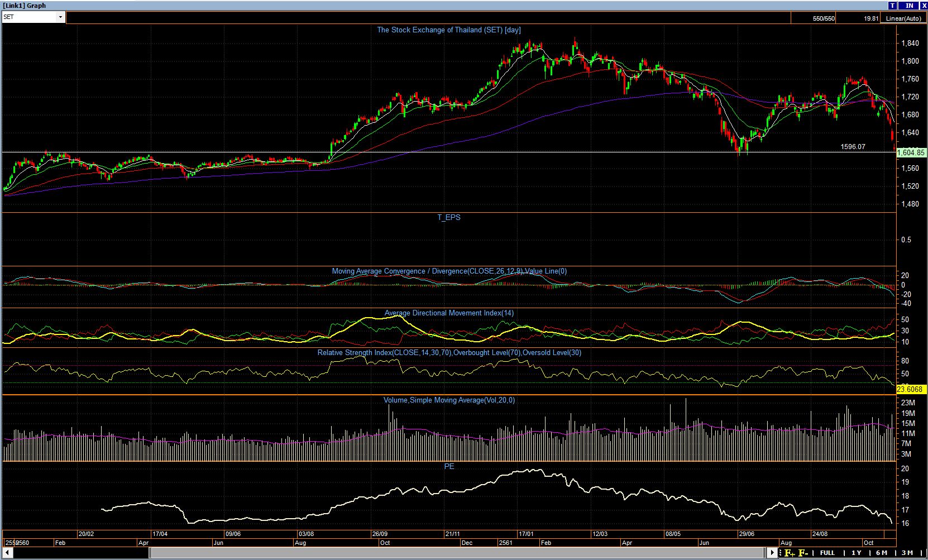
Task: Select the 3M time range
Action: click(907, 553)
